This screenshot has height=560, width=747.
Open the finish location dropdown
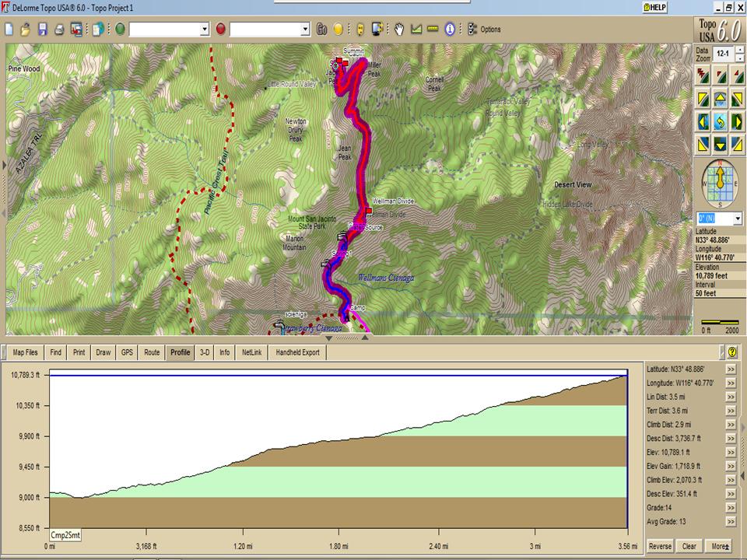click(x=305, y=30)
